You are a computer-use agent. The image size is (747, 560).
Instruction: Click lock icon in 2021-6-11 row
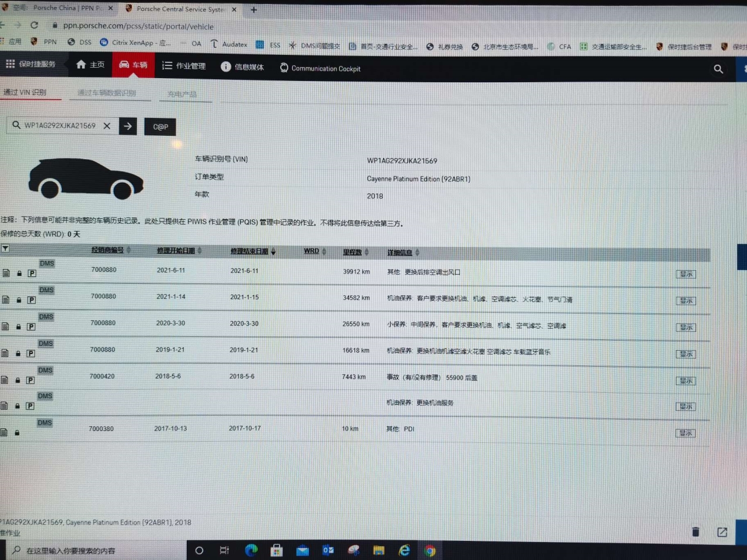click(19, 273)
